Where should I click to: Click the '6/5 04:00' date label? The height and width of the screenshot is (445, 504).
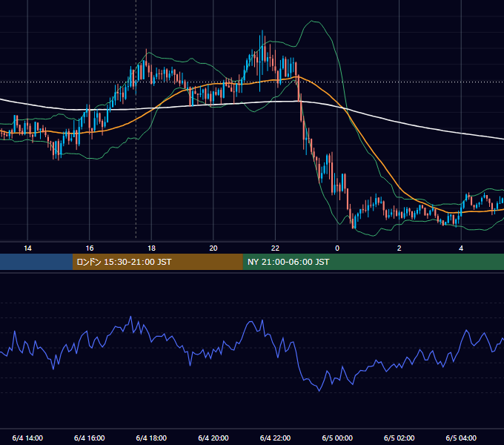tap(461, 438)
